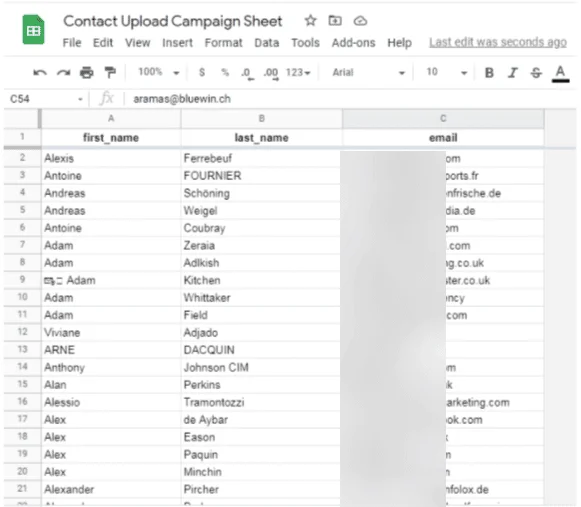The image size is (581, 507).
Task: Select column B header
Action: [x=262, y=119]
